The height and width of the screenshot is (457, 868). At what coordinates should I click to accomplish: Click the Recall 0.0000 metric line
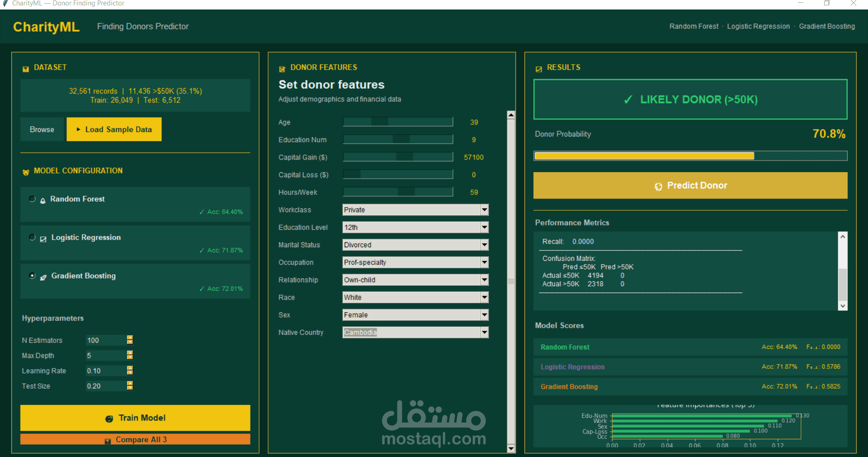[568, 241]
